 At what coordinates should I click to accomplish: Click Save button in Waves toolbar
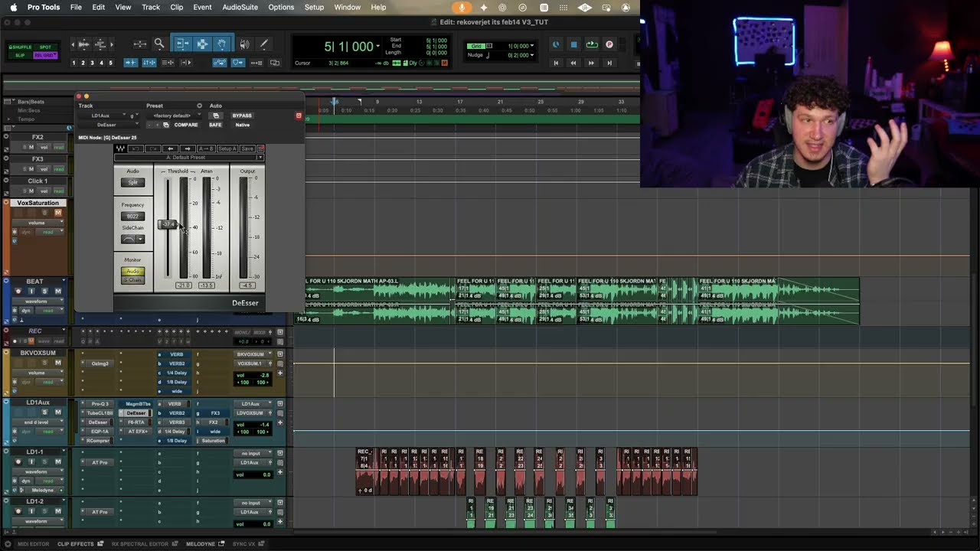point(247,148)
